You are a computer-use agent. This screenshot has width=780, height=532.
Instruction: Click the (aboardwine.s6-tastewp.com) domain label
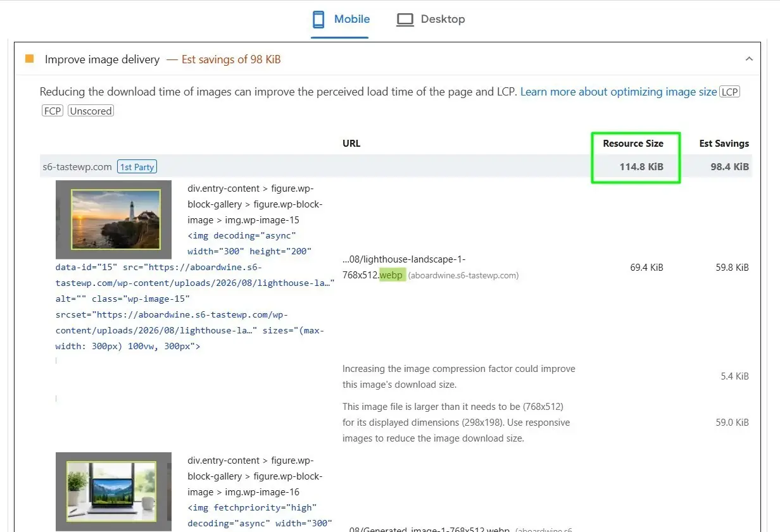click(x=463, y=276)
